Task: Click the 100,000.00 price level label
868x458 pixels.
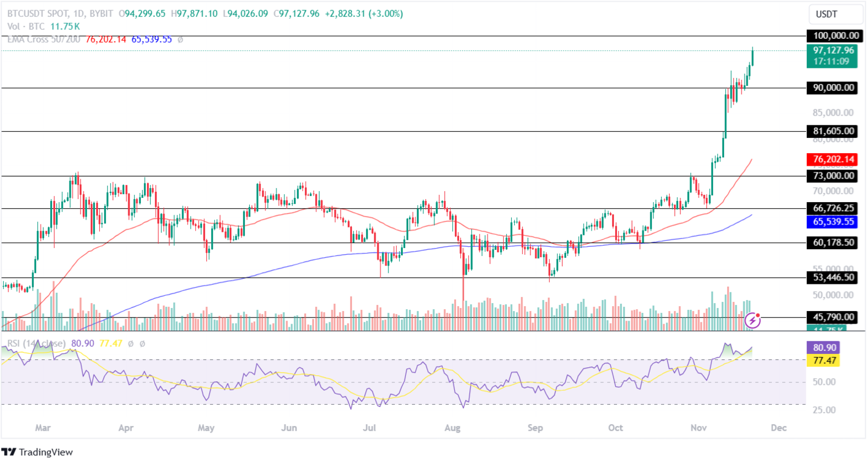Action: coord(834,36)
